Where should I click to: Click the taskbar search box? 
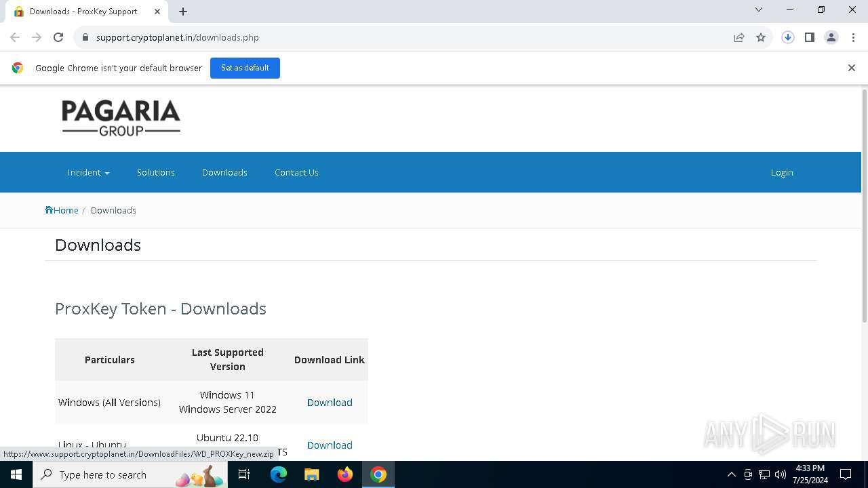pos(130,474)
